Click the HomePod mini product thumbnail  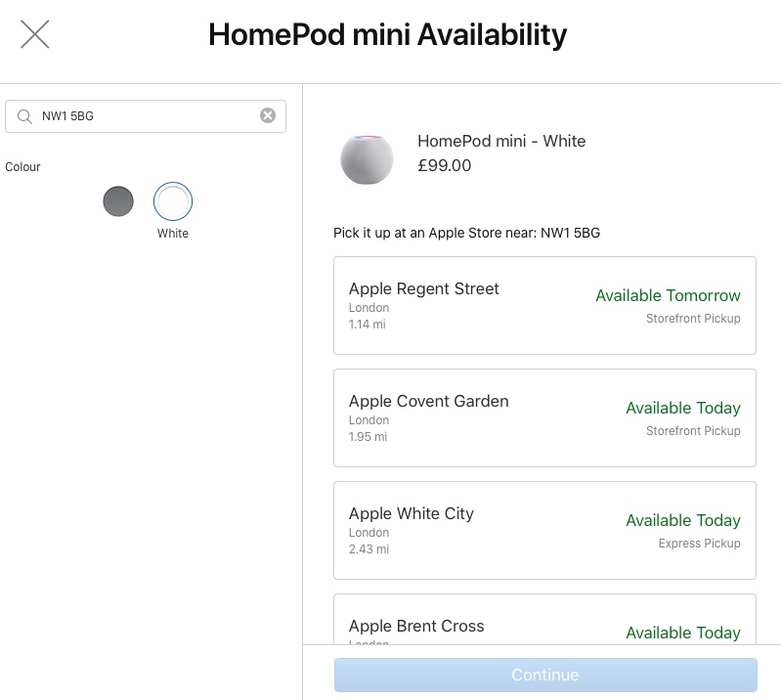coord(368,159)
